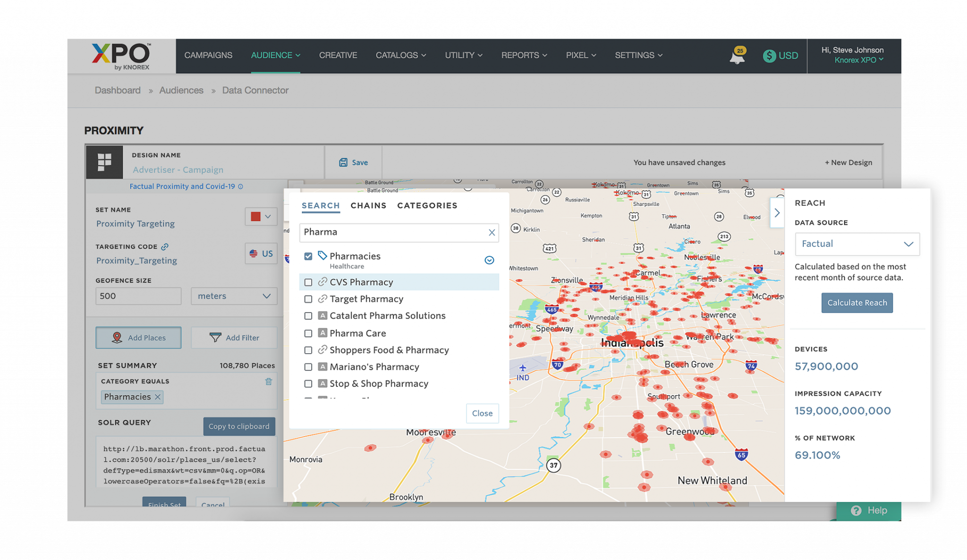Click the Calculate Reach button
967x560 pixels.
(x=857, y=303)
